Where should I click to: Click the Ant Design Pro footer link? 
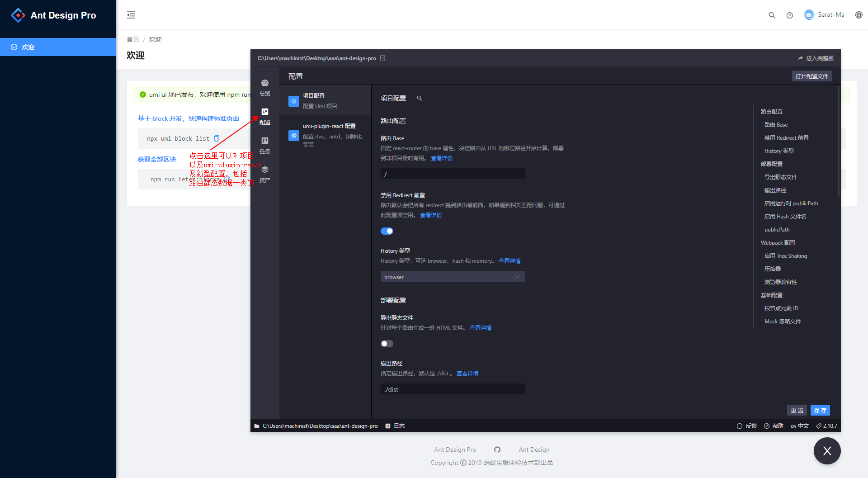[x=455, y=450]
